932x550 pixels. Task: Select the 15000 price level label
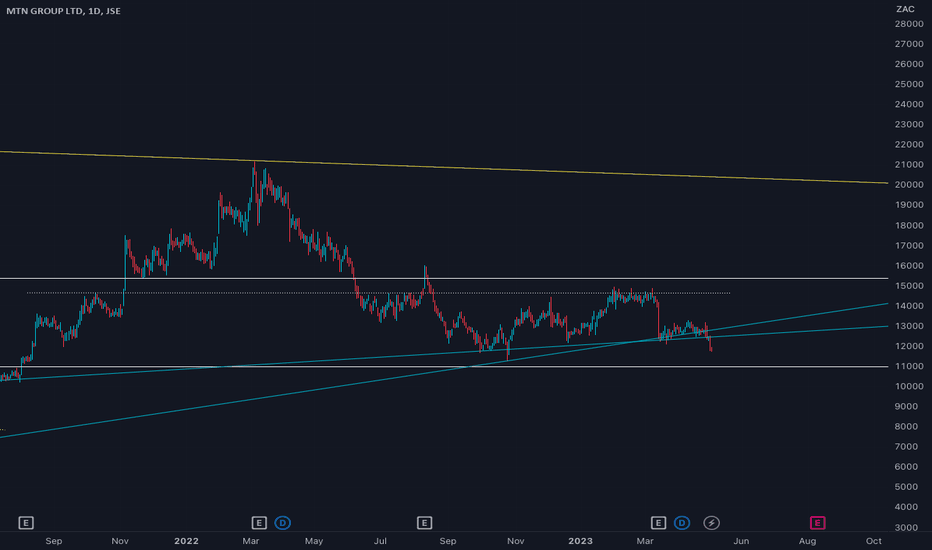909,285
